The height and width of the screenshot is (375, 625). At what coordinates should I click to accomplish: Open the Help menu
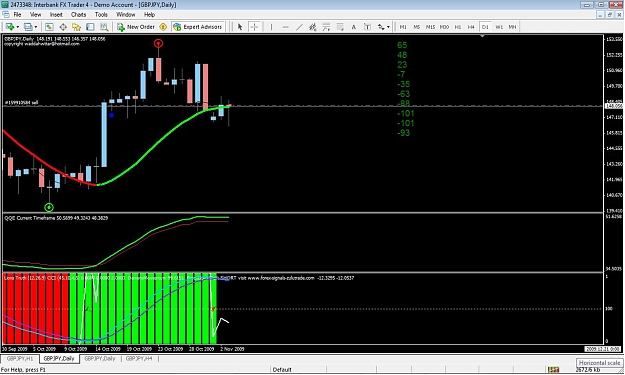pyautogui.click(x=149, y=14)
